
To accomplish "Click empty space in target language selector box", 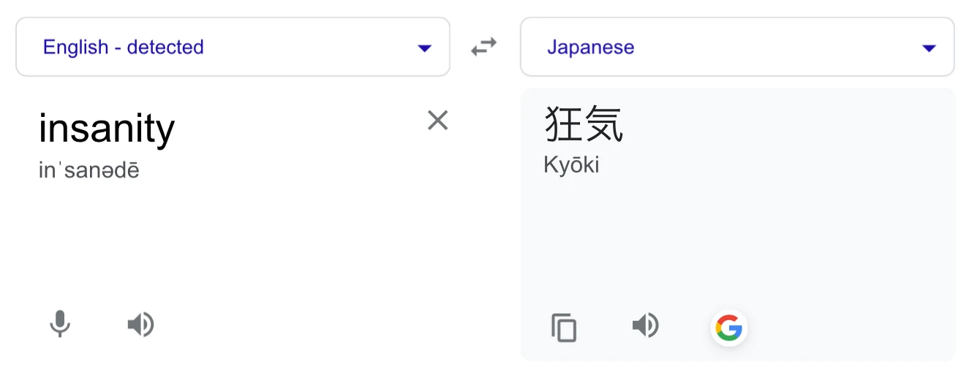I will tap(775, 48).
